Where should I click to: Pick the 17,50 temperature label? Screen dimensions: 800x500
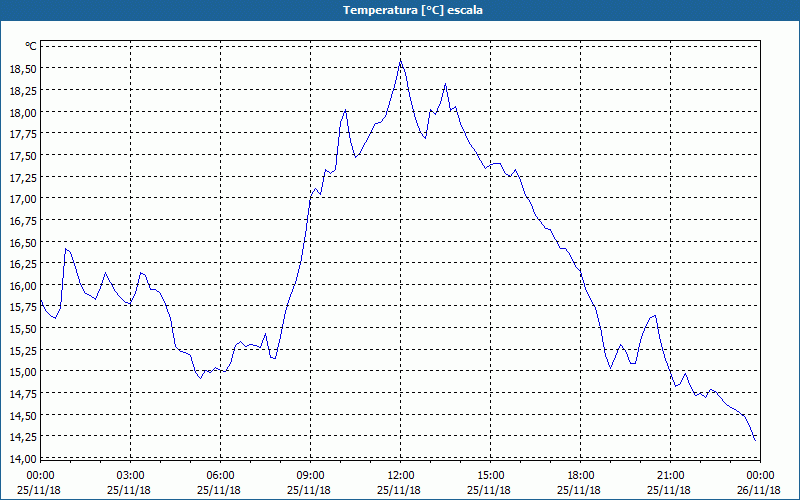(x=23, y=155)
